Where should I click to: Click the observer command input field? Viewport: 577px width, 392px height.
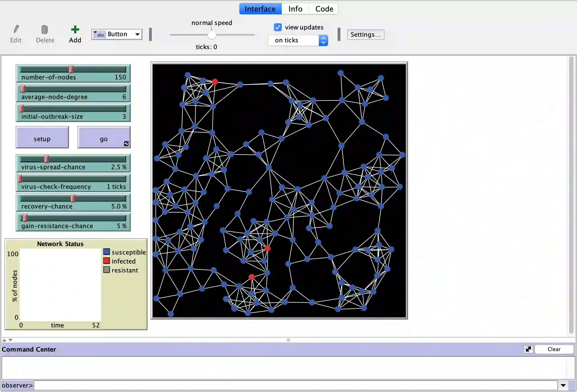tap(295, 385)
